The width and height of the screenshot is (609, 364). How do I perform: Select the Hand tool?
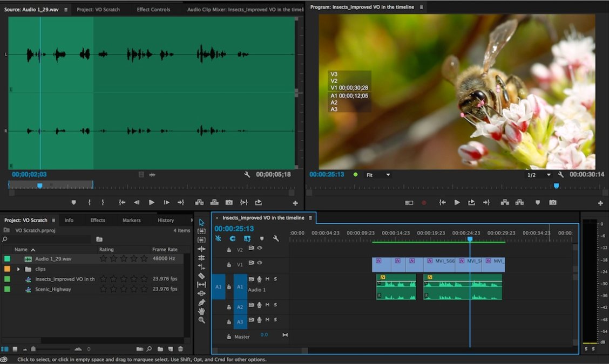pyautogui.click(x=201, y=311)
